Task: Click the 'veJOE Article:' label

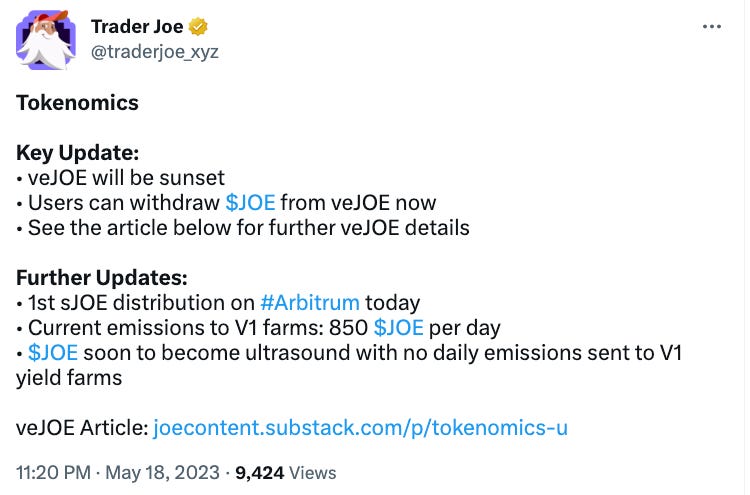Action: [82, 428]
